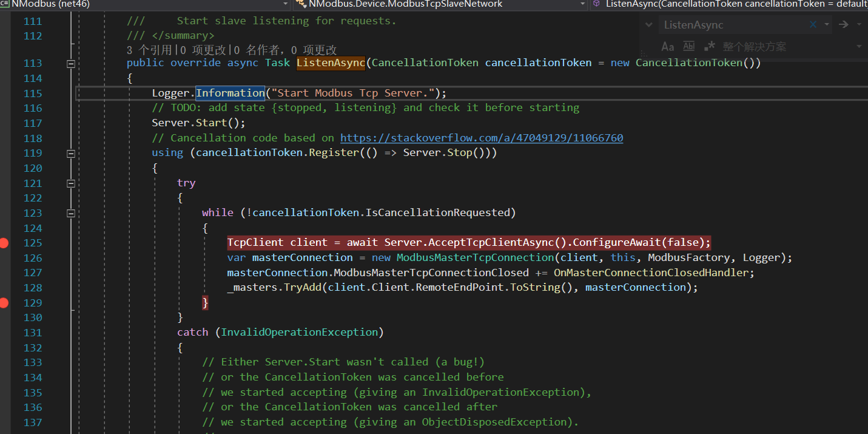Click Information in Logger.Information on line 115
Screen dimensions: 868x434
pyautogui.click(x=230, y=93)
